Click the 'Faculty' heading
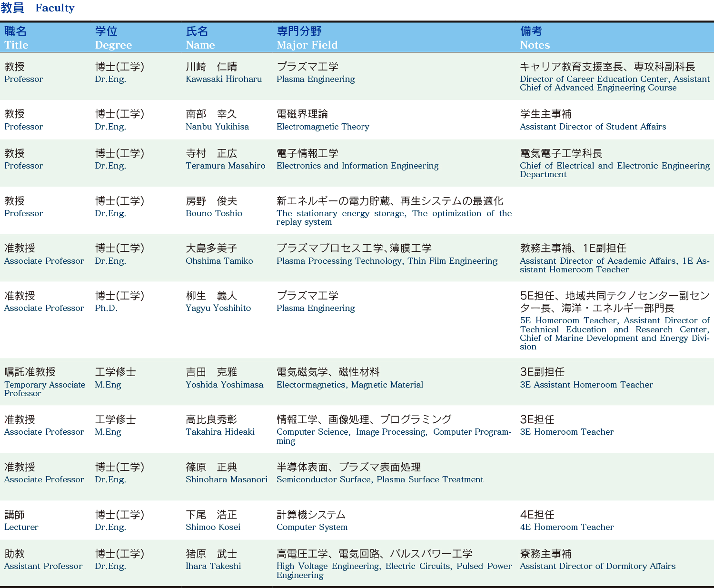Viewport: 714px width, 588px height. (55, 8)
